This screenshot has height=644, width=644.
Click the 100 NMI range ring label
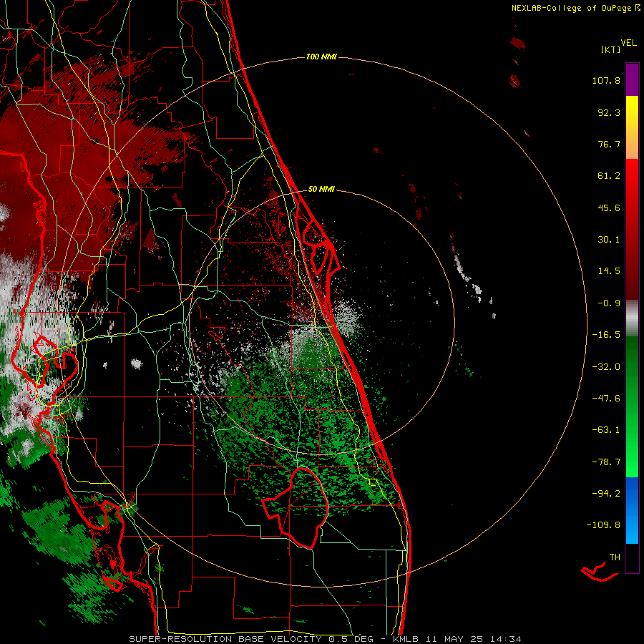pyautogui.click(x=321, y=57)
